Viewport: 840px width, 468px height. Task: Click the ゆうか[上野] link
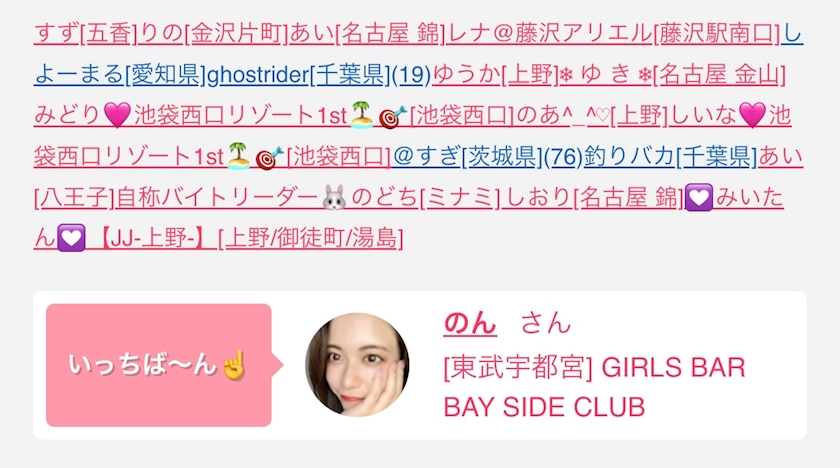click(495, 74)
